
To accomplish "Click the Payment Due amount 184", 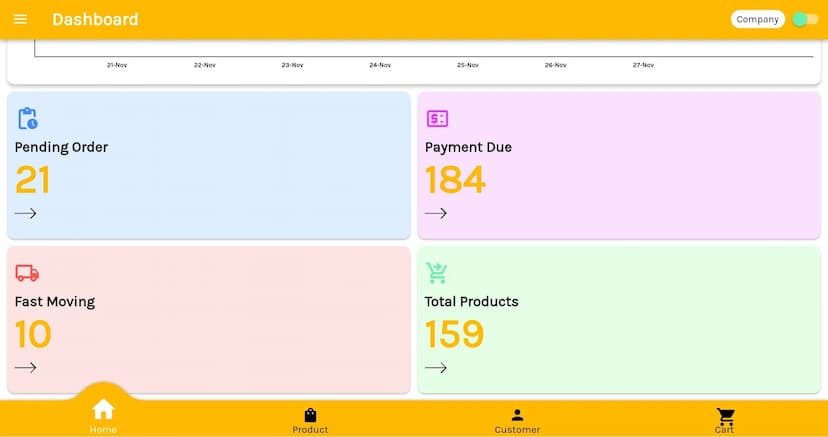I will 455,180.
